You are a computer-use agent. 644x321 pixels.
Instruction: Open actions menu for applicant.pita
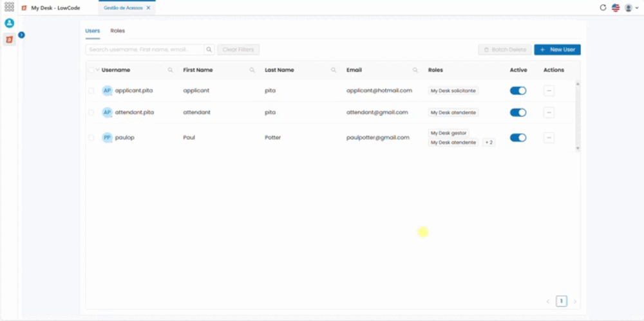point(549,91)
